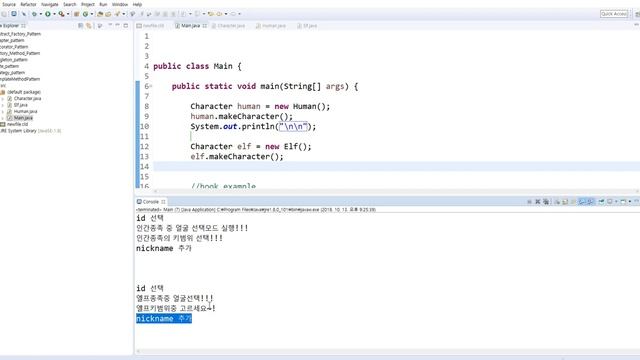Switch to the Character.java editor tab
The width and height of the screenshot is (640, 360).
pyautogui.click(x=229, y=26)
